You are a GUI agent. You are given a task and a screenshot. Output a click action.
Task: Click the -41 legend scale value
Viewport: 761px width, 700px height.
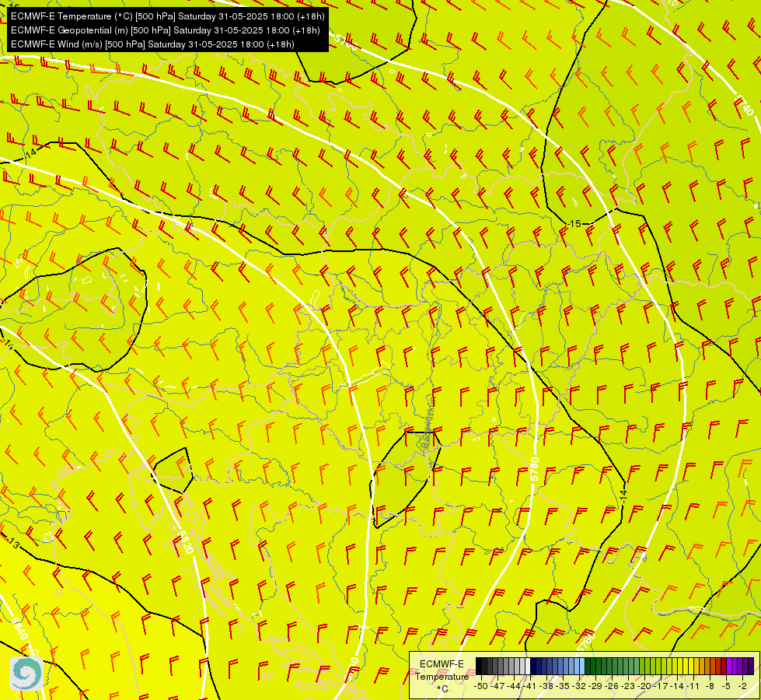[x=529, y=687]
